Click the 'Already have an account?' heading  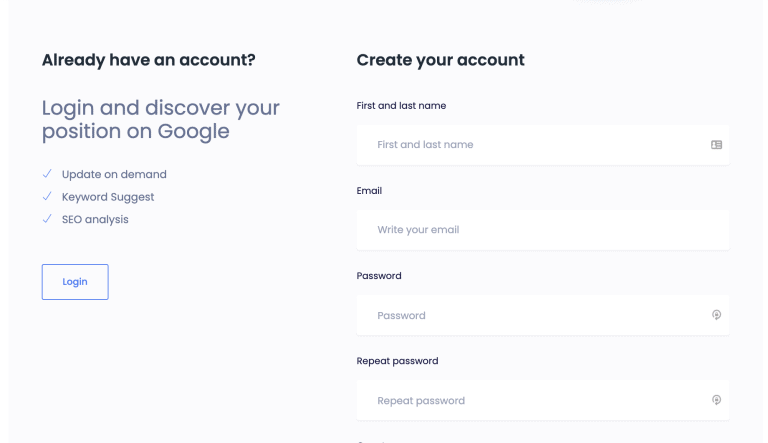pyautogui.click(x=148, y=60)
